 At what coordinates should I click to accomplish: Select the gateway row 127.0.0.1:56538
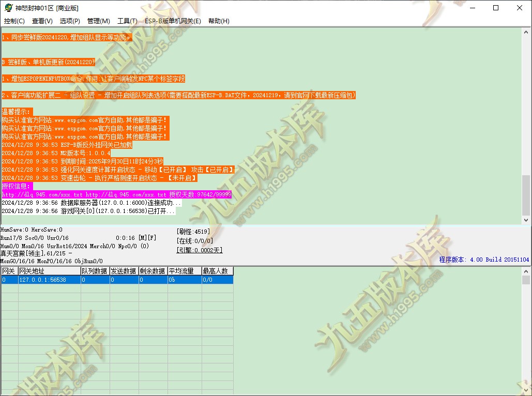[x=117, y=280]
